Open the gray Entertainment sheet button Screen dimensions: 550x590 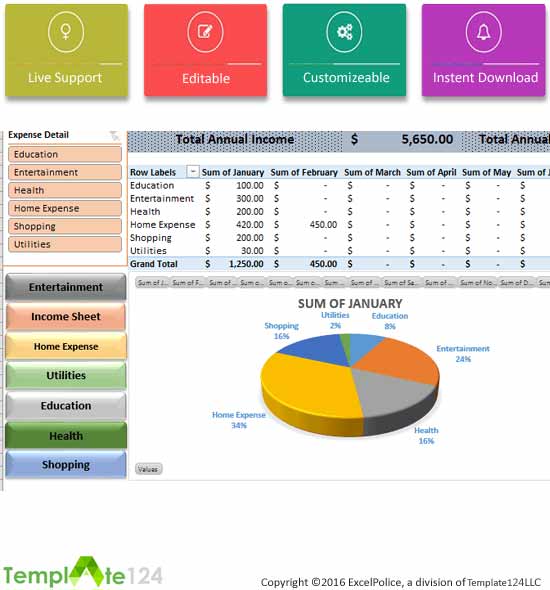[66, 287]
